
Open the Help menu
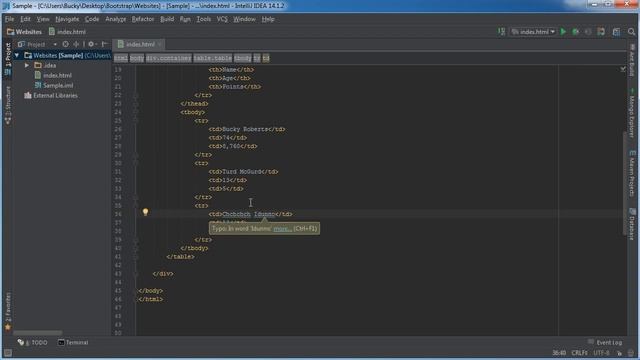268,19
